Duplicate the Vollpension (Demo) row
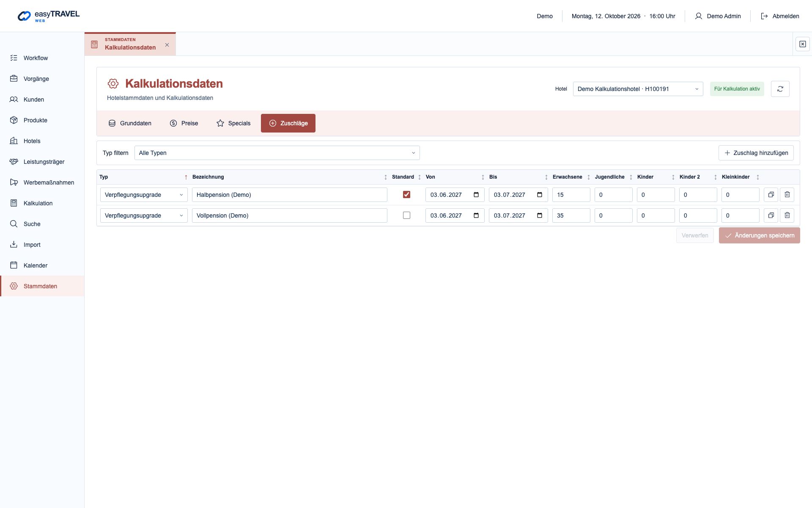The image size is (812, 508). coord(771,215)
